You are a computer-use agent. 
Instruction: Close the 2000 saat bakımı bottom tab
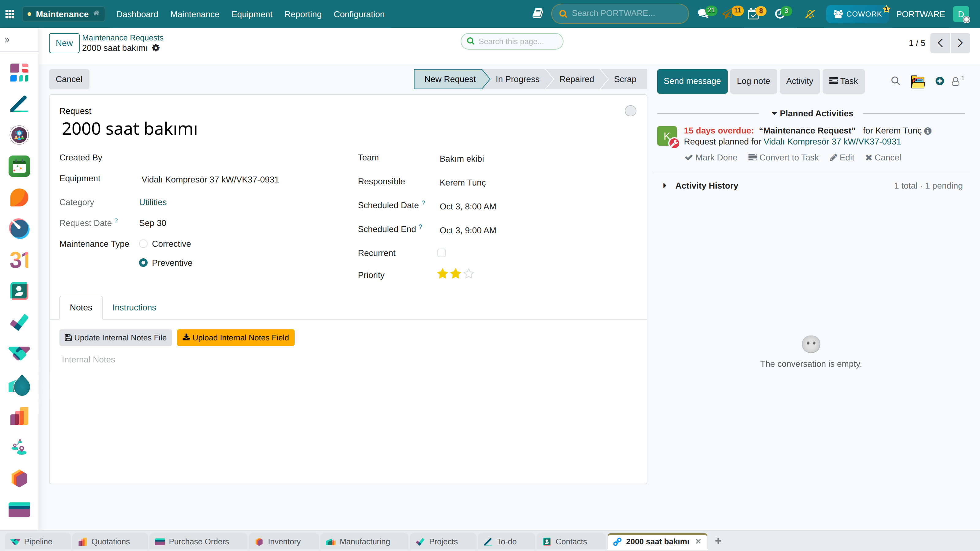(x=698, y=541)
